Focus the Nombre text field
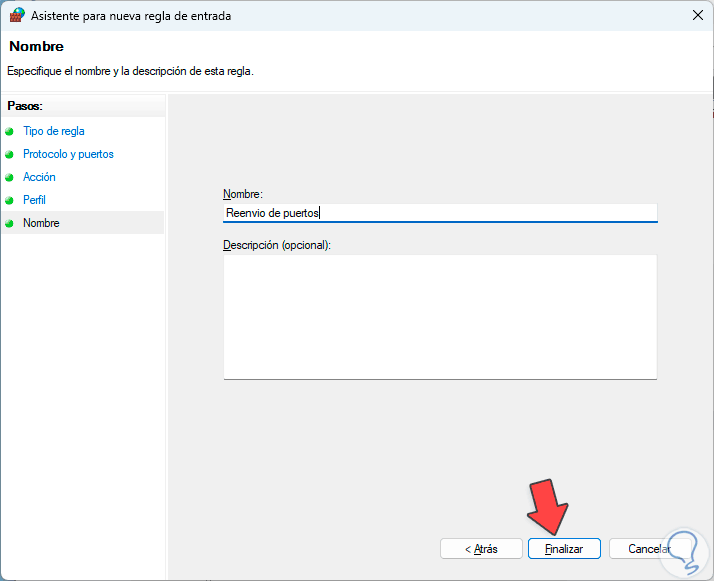Viewport: 714px width, 581px height. click(x=440, y=212)
